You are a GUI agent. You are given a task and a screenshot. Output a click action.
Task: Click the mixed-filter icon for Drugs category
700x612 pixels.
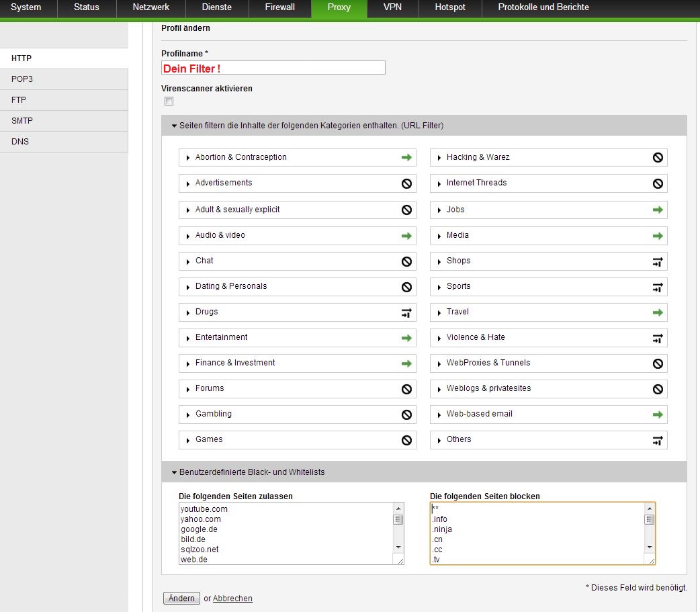[406, 312]
